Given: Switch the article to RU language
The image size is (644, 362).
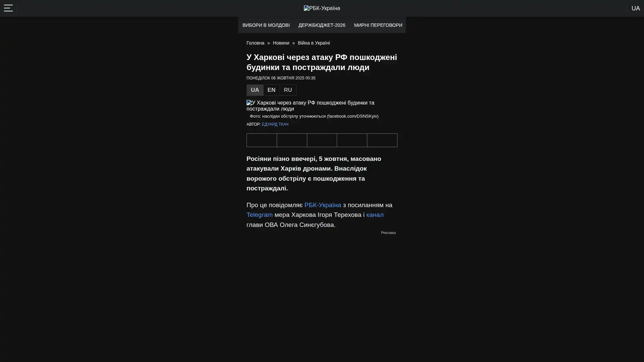Looking at the screenshot, I should [288, 90].
